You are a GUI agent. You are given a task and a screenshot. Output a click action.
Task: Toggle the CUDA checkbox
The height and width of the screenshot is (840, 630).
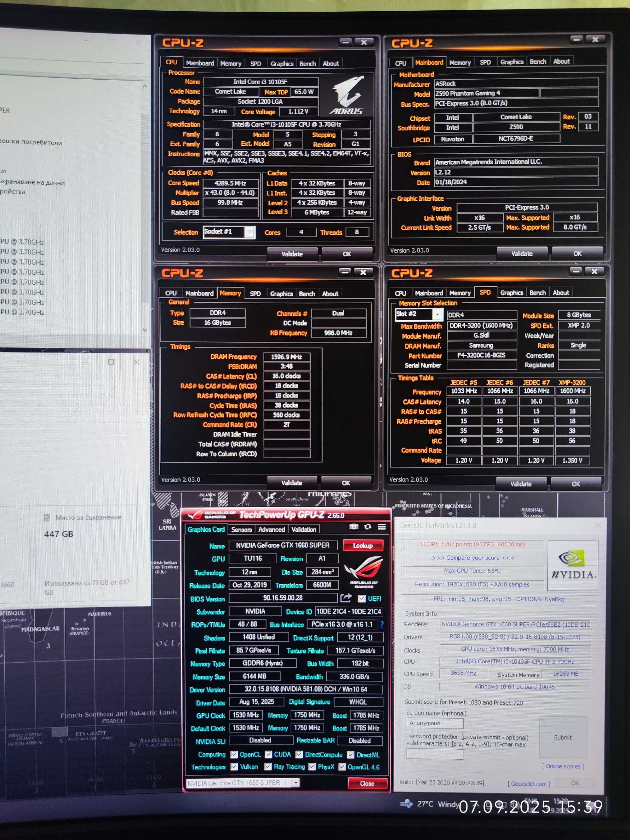[x=268, y=754]
